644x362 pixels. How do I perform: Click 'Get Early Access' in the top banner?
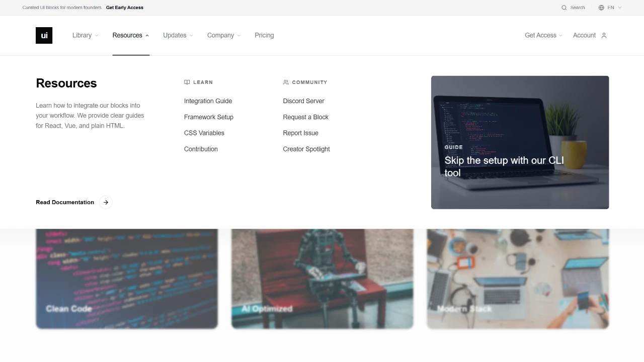(x=124, y=8)
